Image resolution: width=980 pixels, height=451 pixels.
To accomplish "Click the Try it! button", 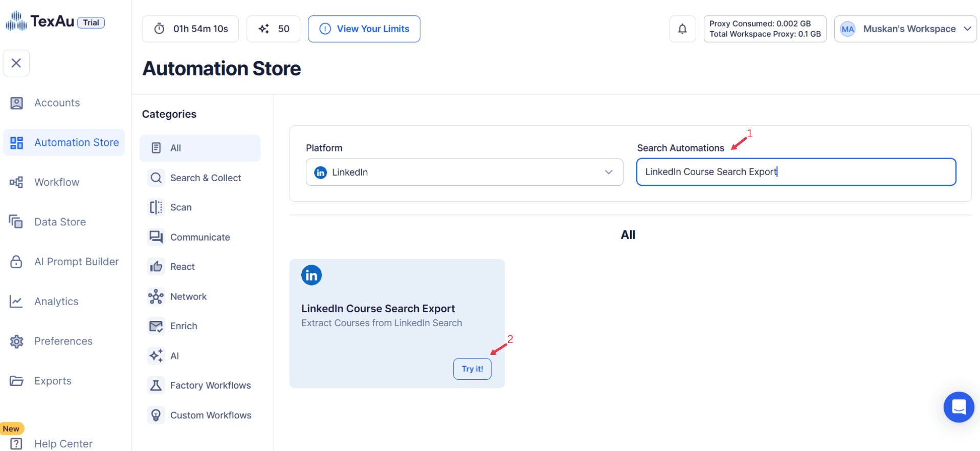I will click(x=472, y=369).
